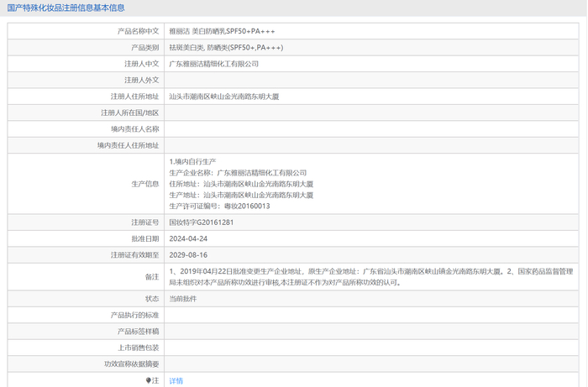Click the 上市销售包装 label
588x387 pixels.
(138, 348)
